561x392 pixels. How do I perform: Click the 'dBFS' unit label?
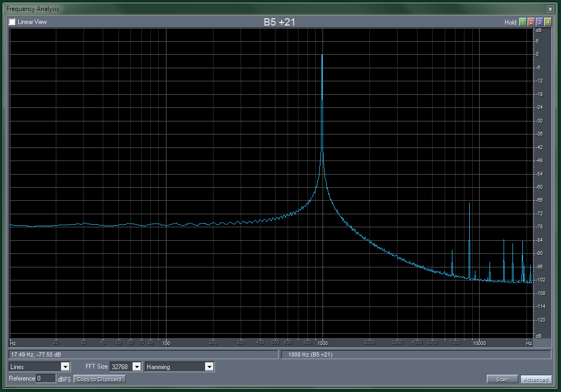tap(64, 379)
